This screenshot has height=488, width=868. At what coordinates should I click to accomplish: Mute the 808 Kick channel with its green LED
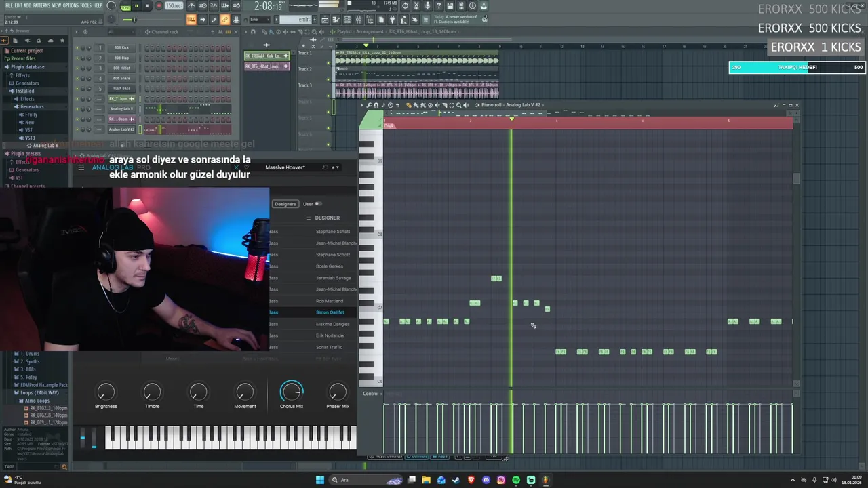(77, 47)
